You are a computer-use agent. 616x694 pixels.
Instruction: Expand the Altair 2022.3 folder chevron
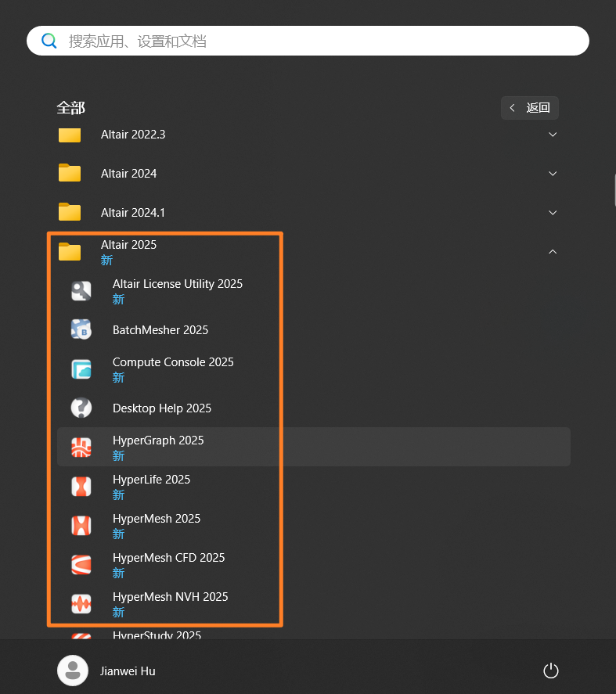(x=553, y=135)
